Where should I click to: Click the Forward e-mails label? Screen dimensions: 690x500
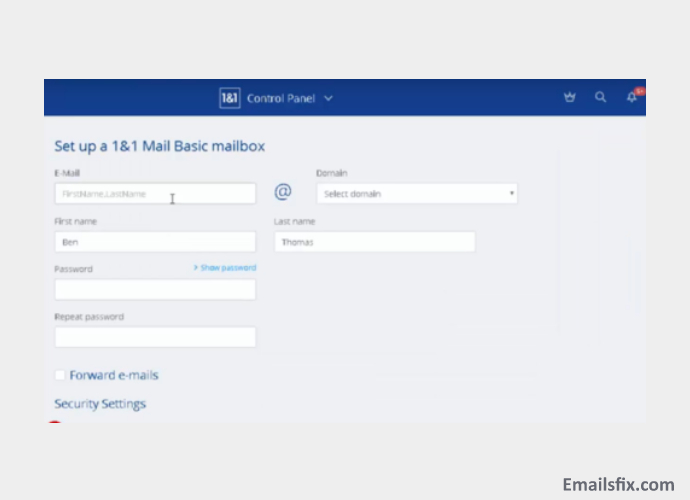pyautogui.click(x=114, y=375)
